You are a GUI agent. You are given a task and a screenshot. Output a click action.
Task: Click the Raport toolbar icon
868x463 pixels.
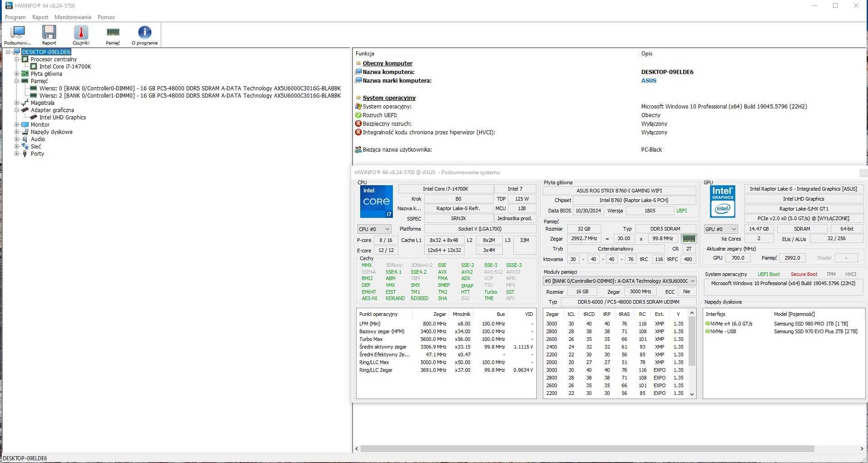pyautogui.click(x=49, y=35)
